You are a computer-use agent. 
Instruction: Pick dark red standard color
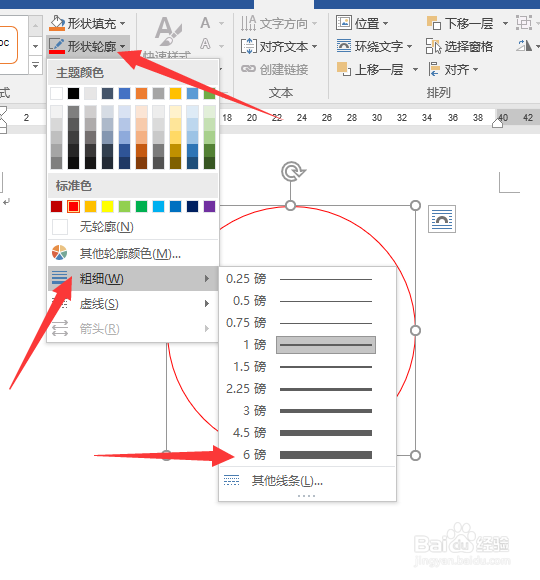pos(56,206)
